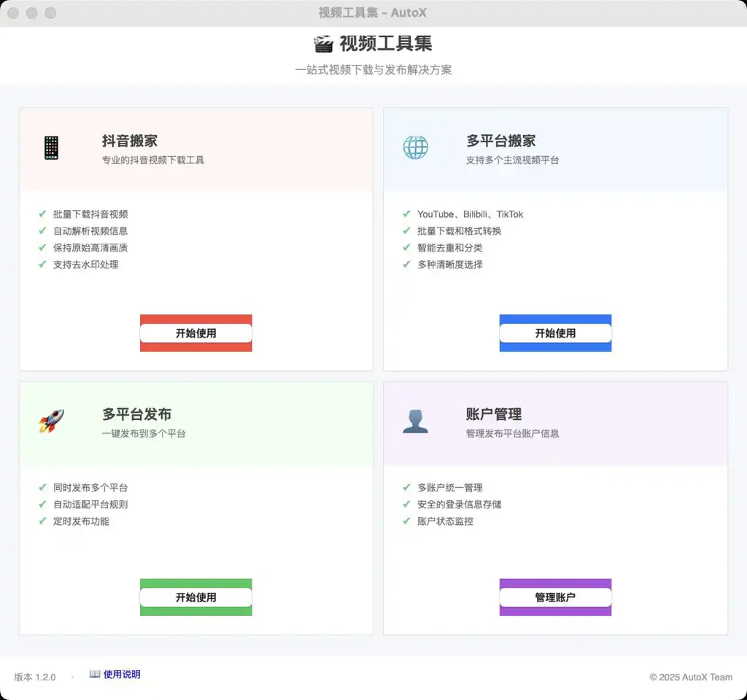
Task: Click the clapperboard icon in the header
Action: tap(323, 44)
